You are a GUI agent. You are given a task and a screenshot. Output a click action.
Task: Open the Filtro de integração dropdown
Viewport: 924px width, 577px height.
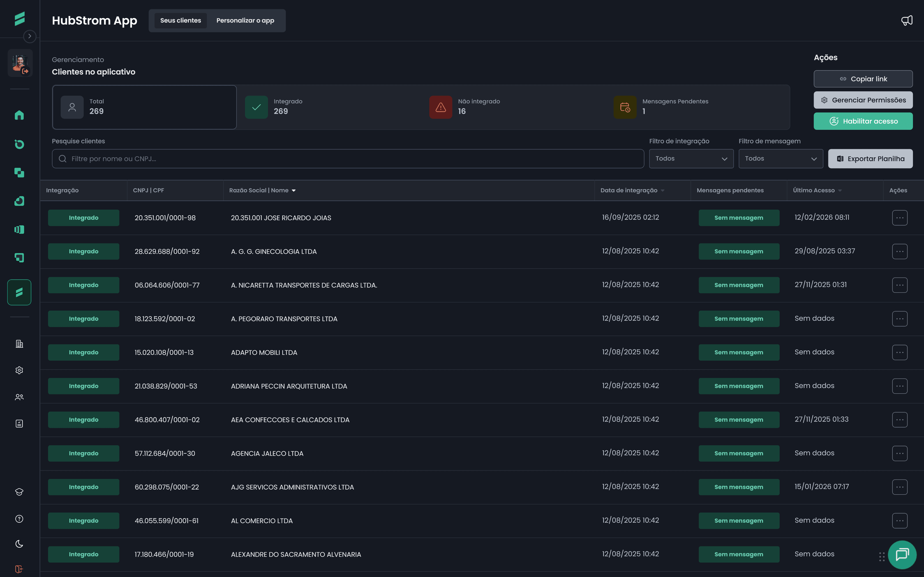[x=691, y=159]
